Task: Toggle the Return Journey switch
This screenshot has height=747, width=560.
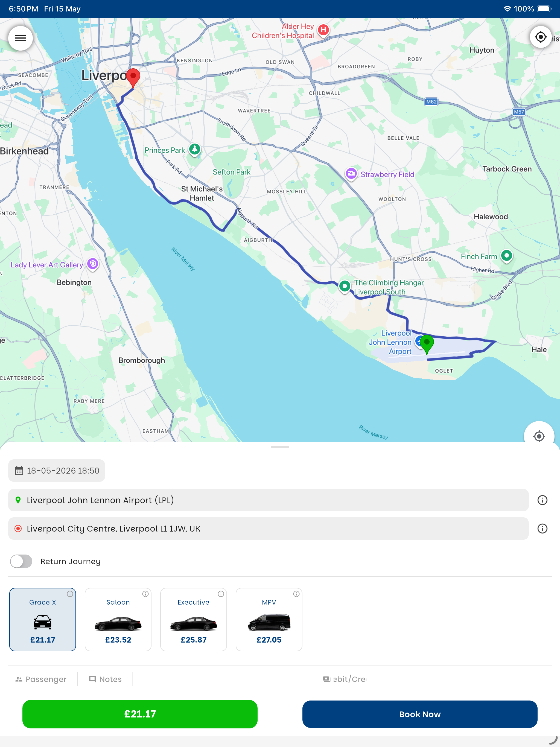Action: [21, 561]
